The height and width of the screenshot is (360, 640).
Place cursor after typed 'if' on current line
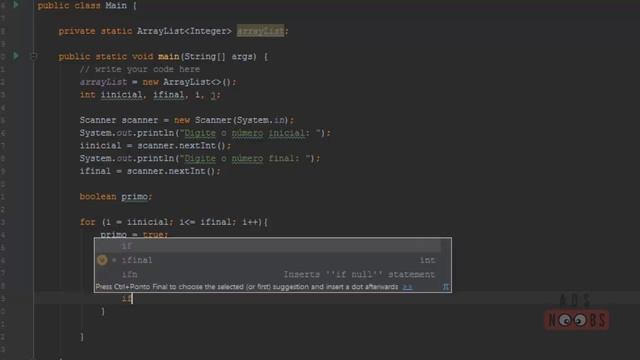coord(132,298)
